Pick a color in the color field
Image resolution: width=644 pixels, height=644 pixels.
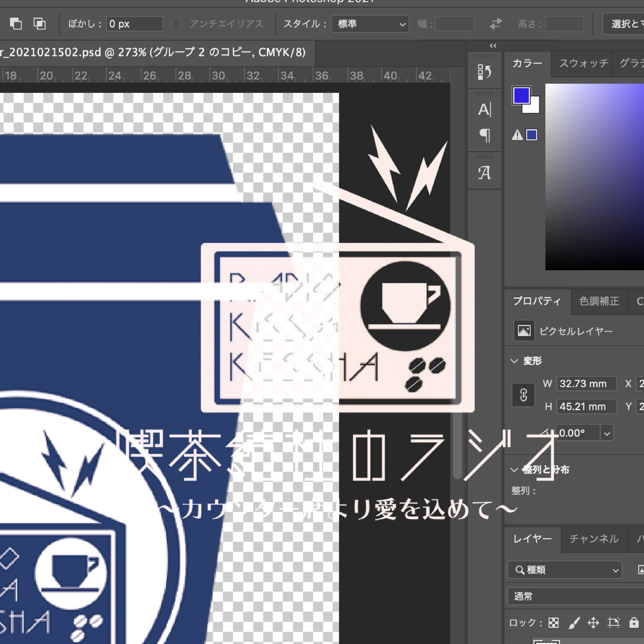click(x=594, y=177)
